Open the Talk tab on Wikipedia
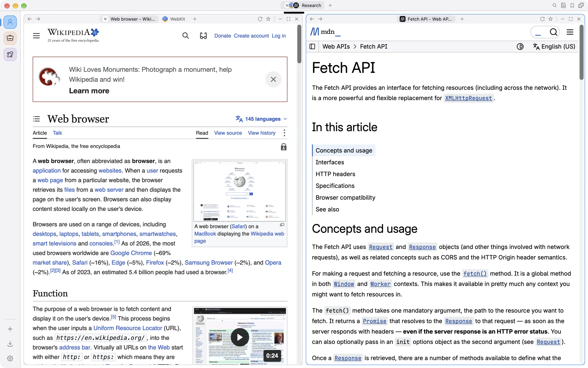 [x=57, y=133]
